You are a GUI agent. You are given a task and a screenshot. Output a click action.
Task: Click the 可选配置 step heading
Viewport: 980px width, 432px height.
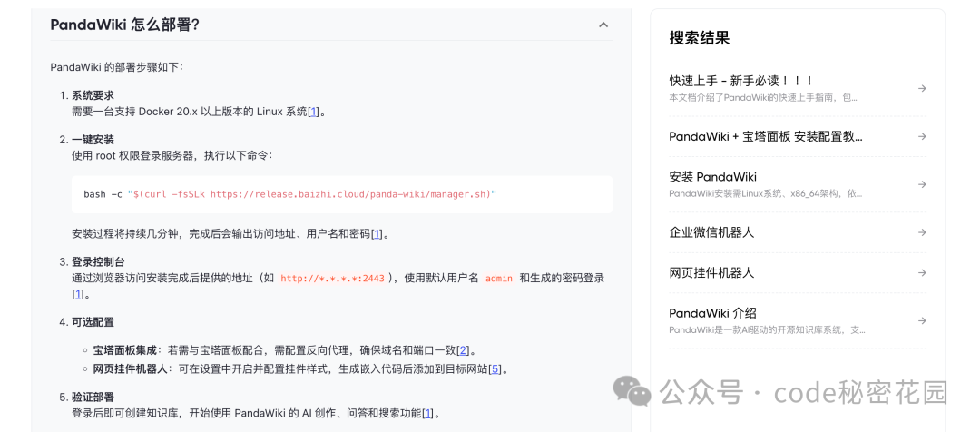[93, 322]
